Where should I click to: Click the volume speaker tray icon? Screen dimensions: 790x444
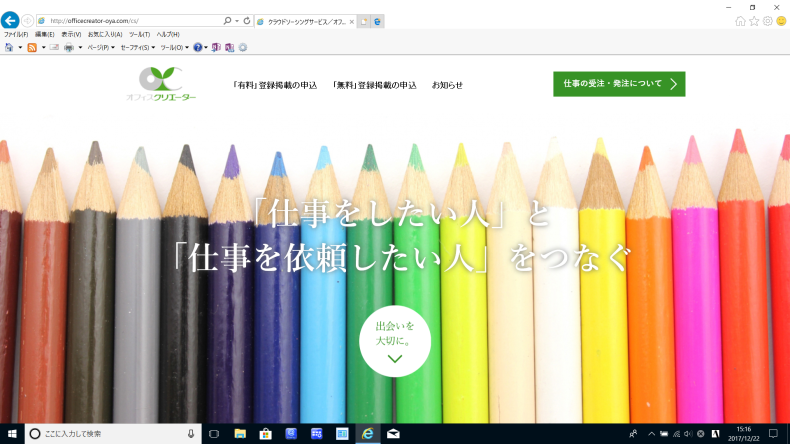point(688,433)
